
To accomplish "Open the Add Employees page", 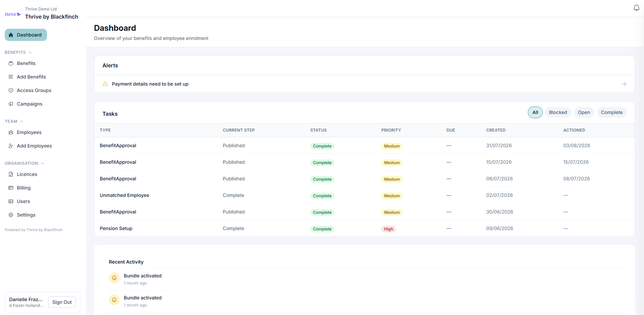I will pos(34,146).
